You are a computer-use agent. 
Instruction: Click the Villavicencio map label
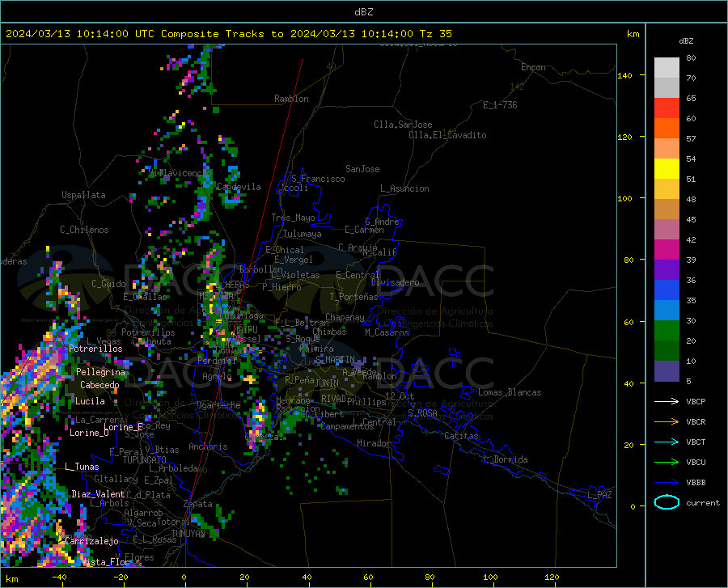(180, 173)
